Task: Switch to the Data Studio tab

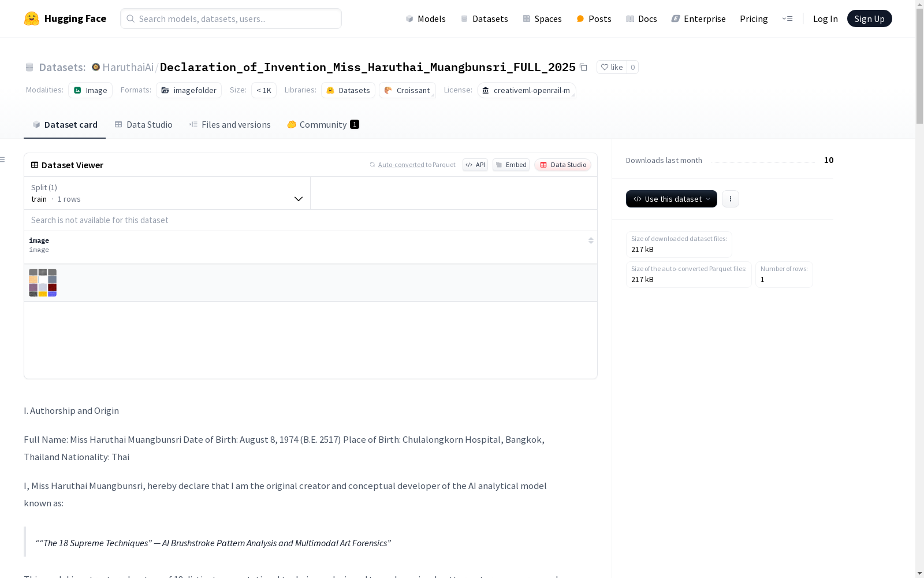Action: (x=144, y=125)
